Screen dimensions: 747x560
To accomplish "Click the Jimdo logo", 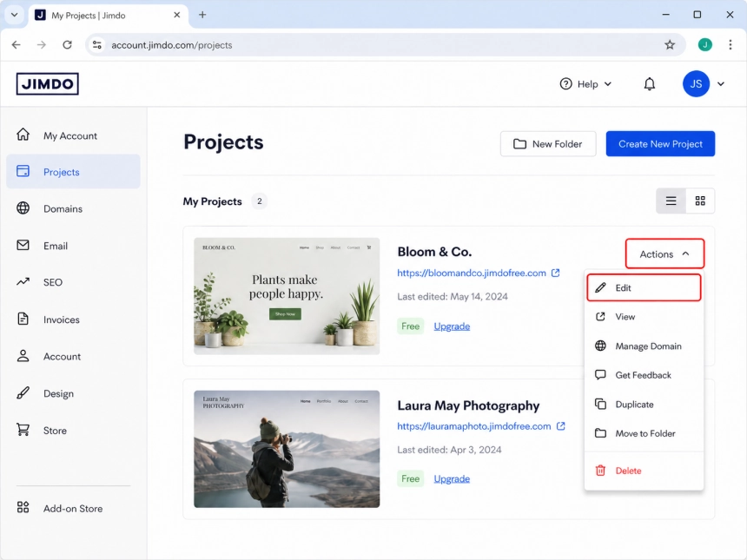I will pyautogui.click(x=47, y=84).
